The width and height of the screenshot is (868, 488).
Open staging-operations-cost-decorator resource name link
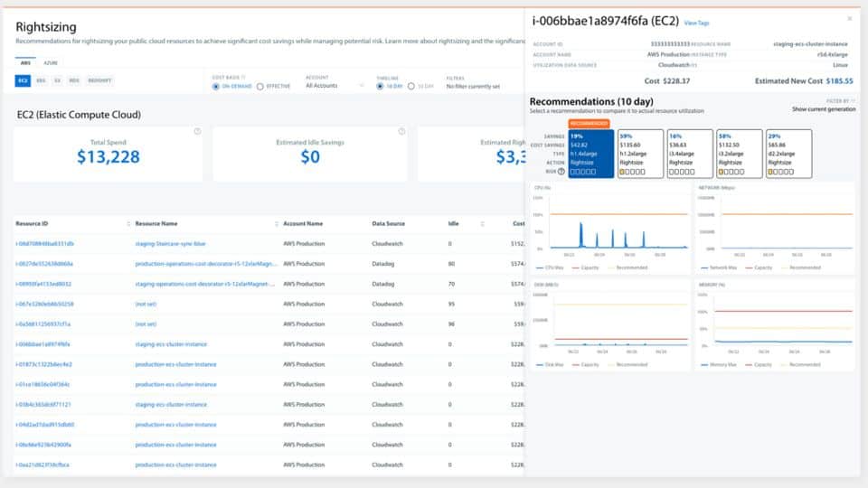click(205, 284)
